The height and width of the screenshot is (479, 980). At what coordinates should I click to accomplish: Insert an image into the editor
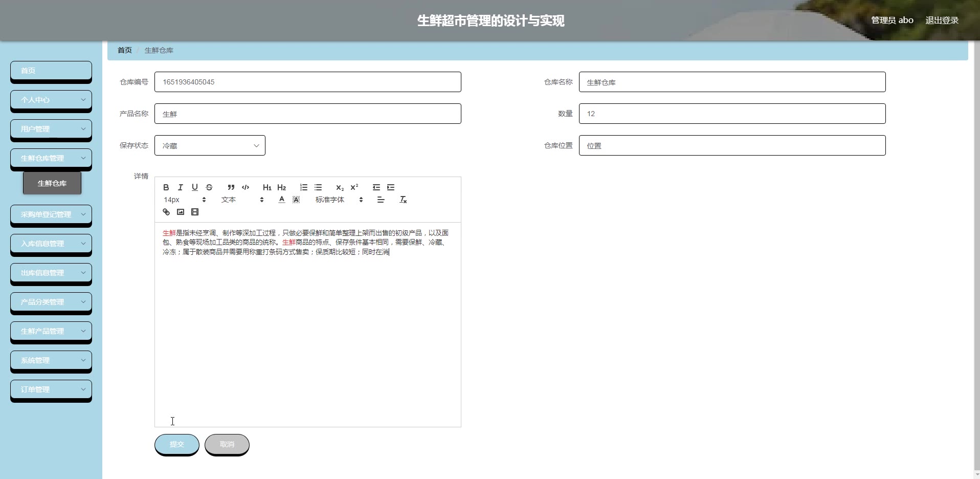[181, 212]
